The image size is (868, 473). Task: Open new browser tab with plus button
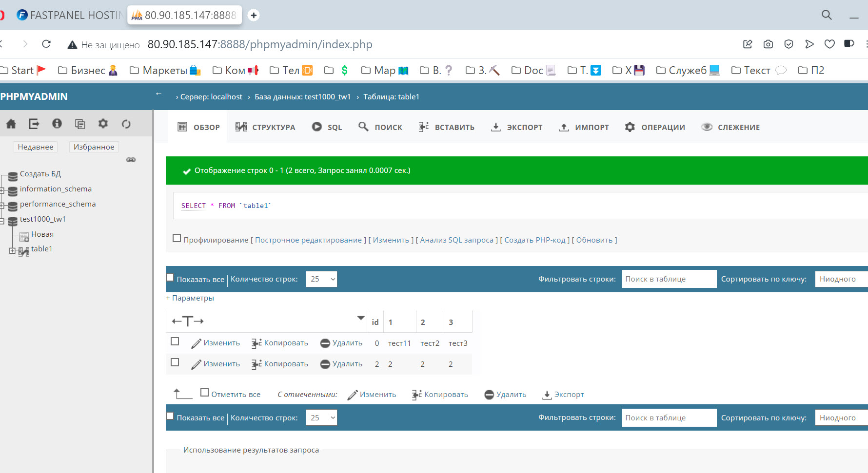[254, 15]
